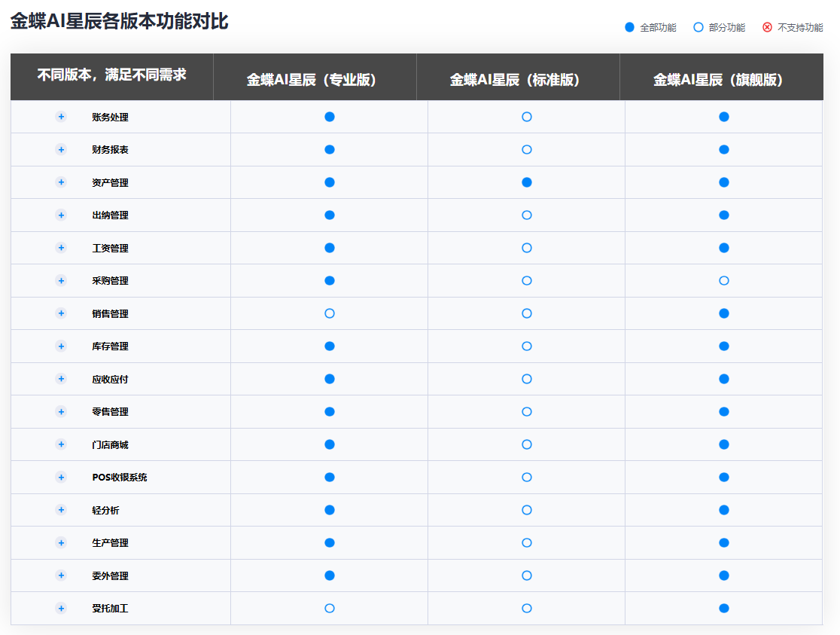The image size is (840, 635).
Task: Click the 专业版 indicator for 账务处理
Action: (x=330, y=117)
